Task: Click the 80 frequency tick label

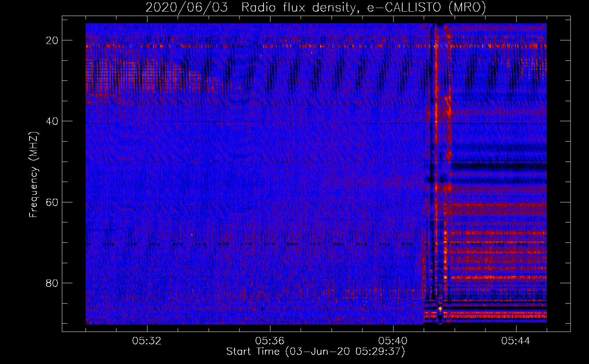Action: pos(52,283)
